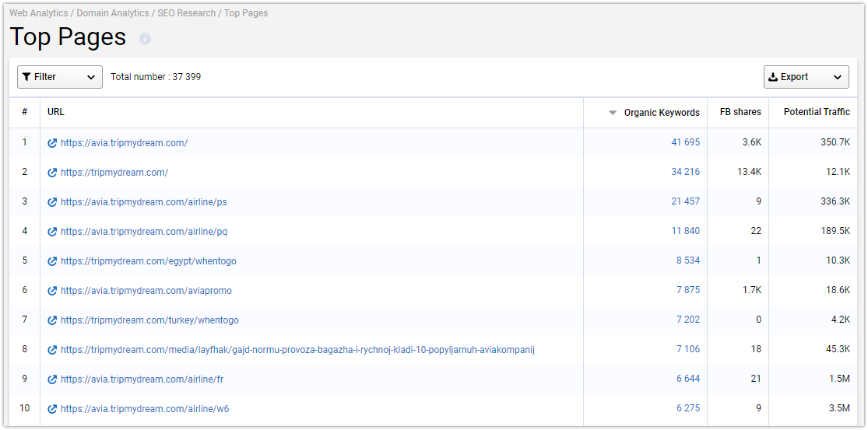Click external link icon beside egypt/whentogo URL
The height and width of the screenshot is (430, 868).
coord(53,260)
